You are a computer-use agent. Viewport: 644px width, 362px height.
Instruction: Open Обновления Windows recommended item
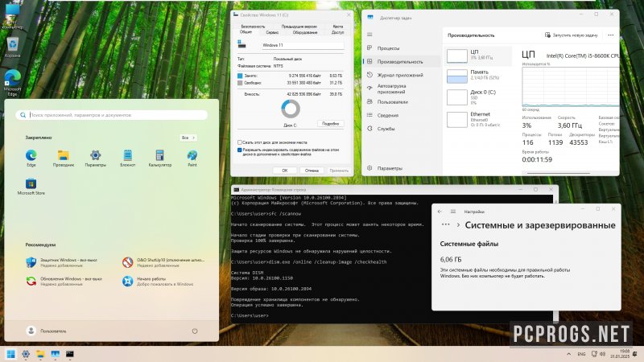(x=64, y=281)
